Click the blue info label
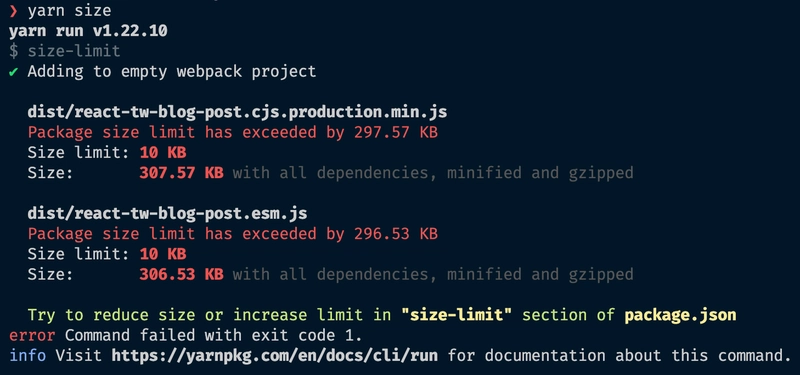The image size is (800, 375). (x=28, y=355)
